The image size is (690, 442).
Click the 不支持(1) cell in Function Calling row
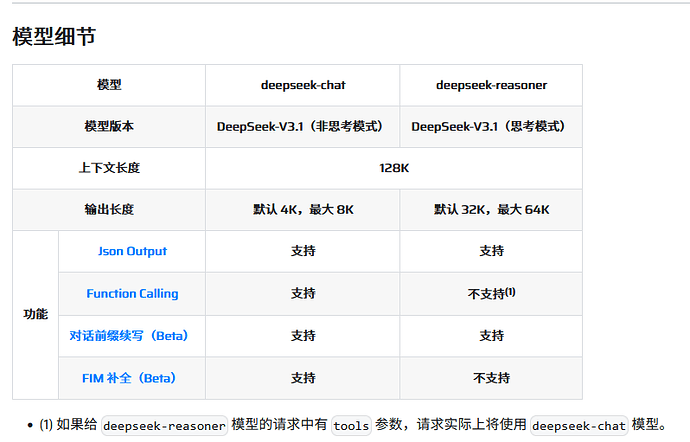(x=491, y=293)
